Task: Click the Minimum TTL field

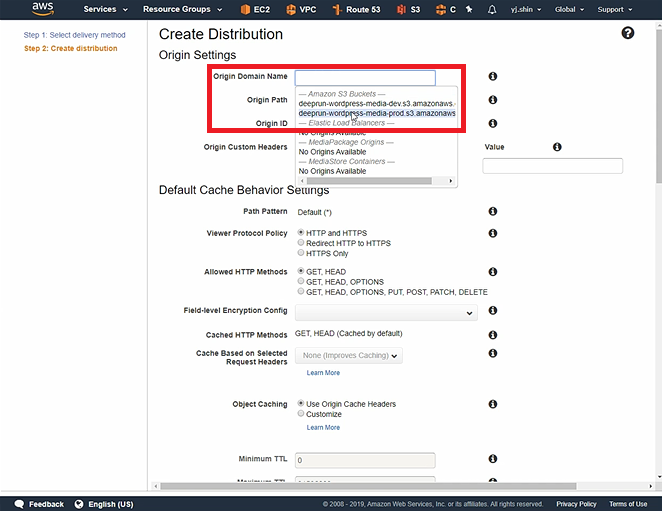Action: pyautogui.click(x=365, y=461)
